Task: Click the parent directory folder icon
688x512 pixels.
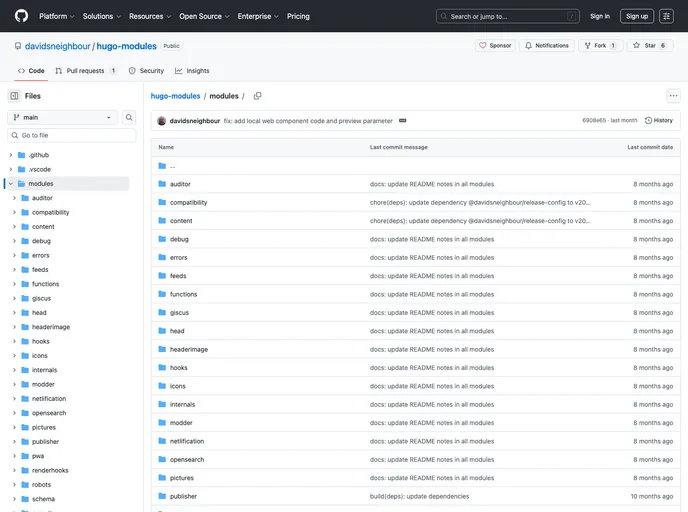Action: [x=162, y=166]
